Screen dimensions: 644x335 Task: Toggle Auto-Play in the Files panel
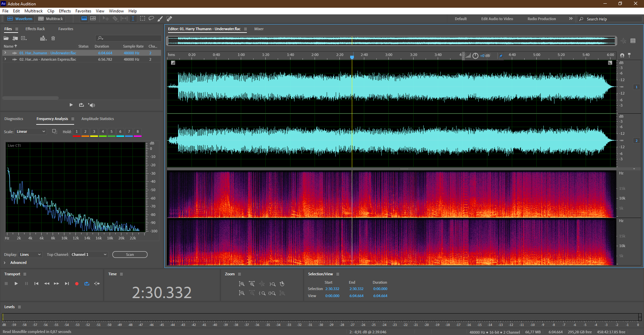click(x=92, y=105)
